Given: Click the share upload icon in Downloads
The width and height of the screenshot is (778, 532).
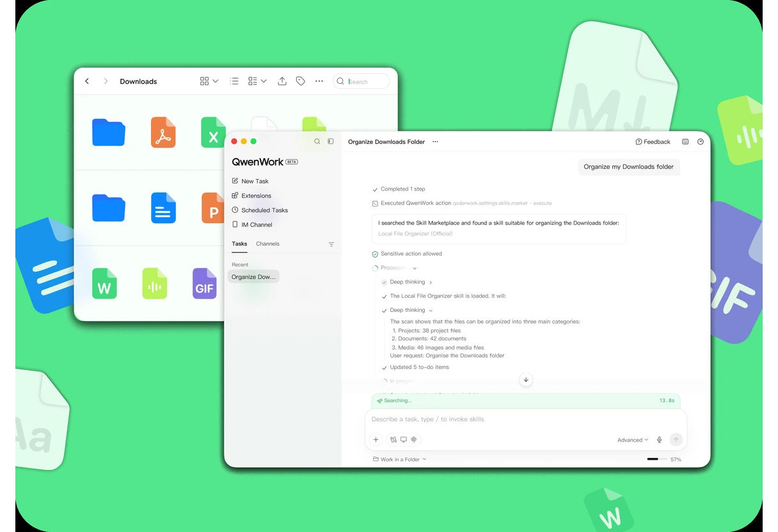Looking at the screenshot, I should point(282,81).
